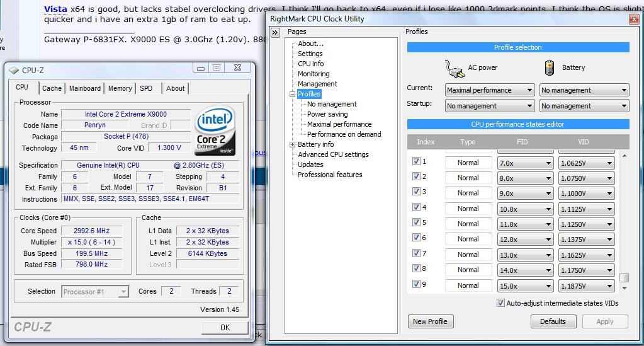
Task: Select Advanced CPU settings page
Action: [x=333, y=154]
